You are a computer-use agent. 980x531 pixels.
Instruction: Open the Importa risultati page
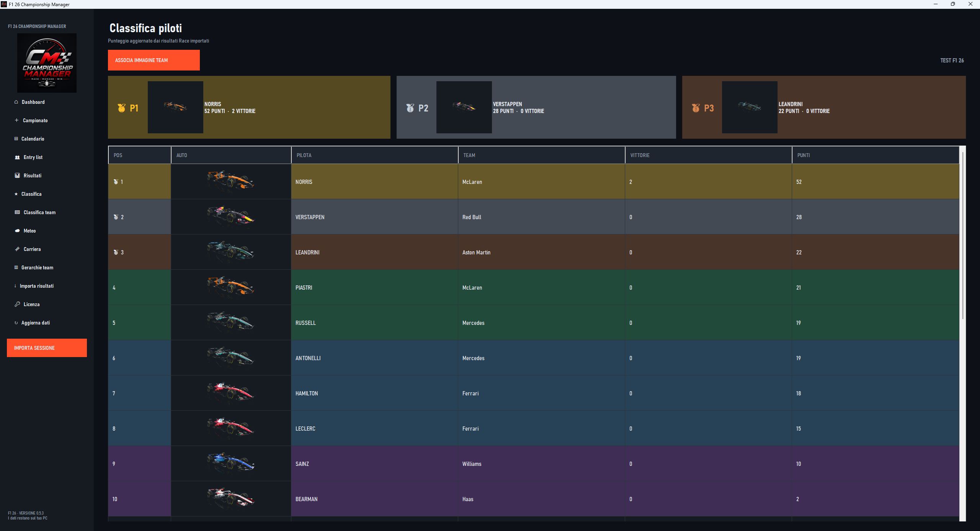37,286
